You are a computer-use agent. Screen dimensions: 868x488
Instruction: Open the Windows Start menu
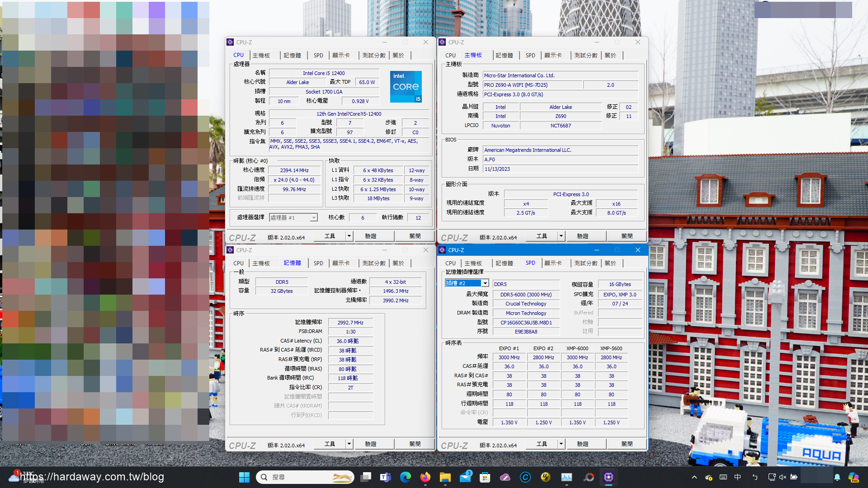[244, 477]
